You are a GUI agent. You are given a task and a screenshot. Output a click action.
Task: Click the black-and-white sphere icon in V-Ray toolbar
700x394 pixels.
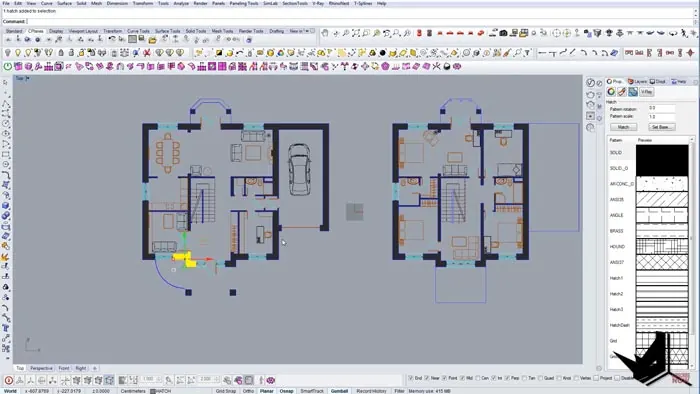446,66
